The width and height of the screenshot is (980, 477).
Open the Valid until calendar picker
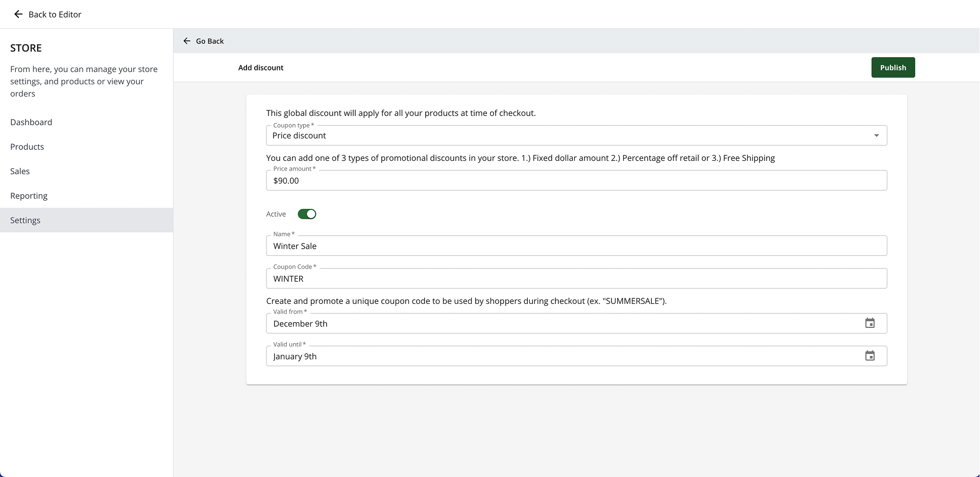pos(870,356)
